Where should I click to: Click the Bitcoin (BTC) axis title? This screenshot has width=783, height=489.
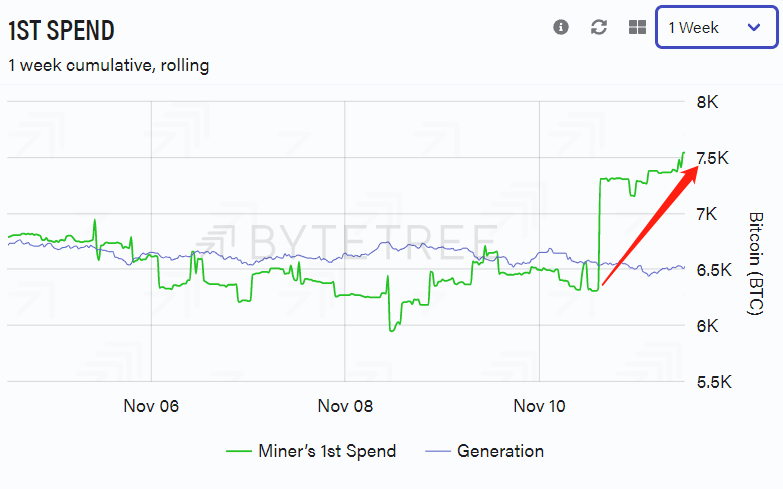756,263
